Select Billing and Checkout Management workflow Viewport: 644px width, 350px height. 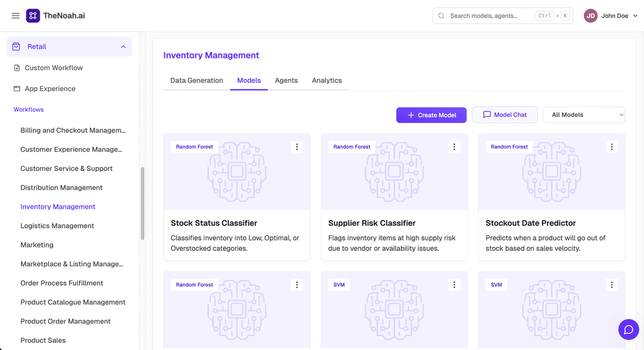tap(73, 130)
